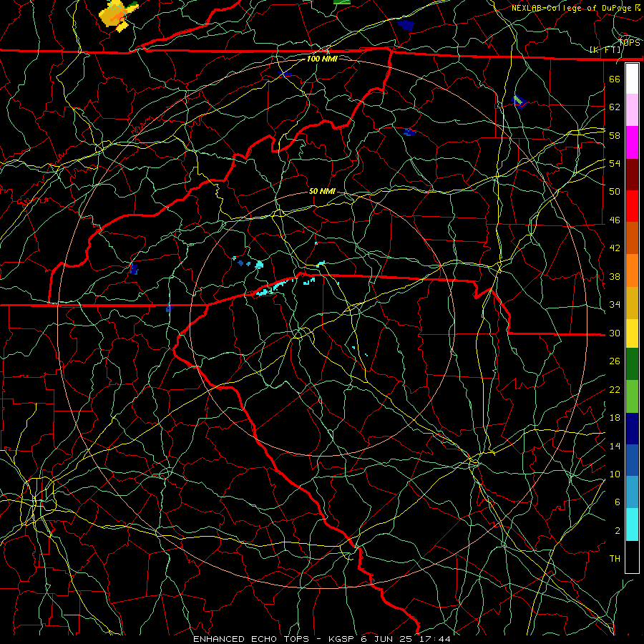Viewport: 644px width, 644px height.
Task: Select the 58 legend value
Action: click(x=615, y=135)
